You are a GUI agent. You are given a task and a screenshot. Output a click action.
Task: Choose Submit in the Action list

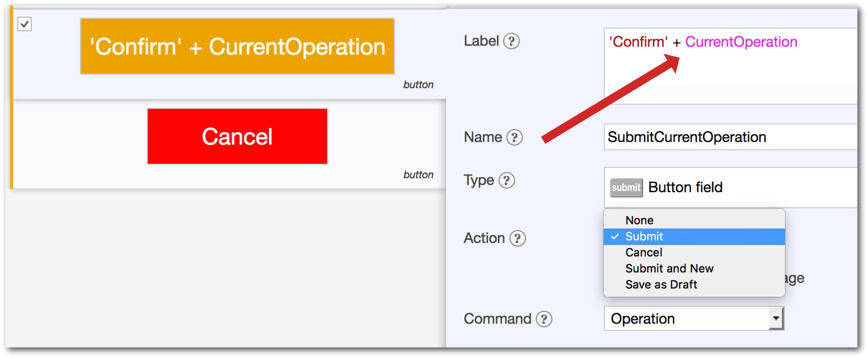[x=694, y=237]
